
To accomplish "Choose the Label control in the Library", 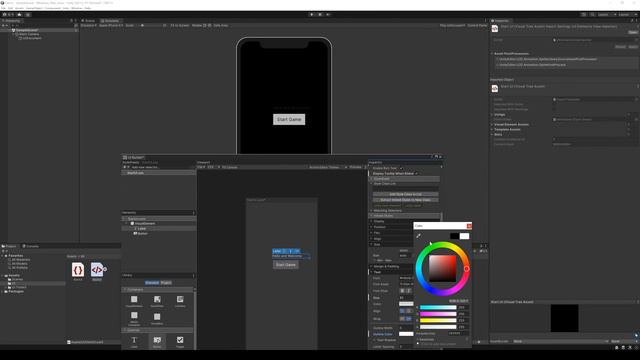I will [x=134, y=342].
